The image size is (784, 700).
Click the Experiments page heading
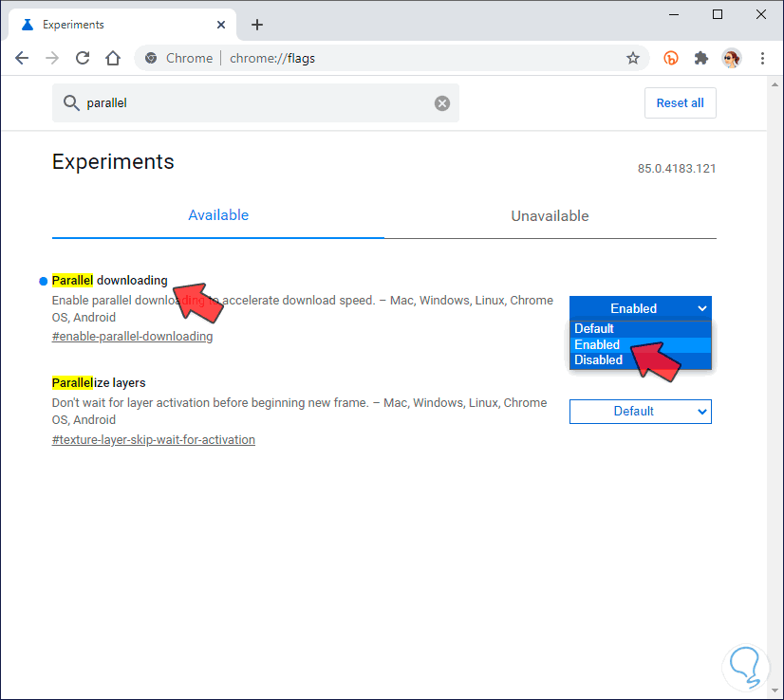113,162
